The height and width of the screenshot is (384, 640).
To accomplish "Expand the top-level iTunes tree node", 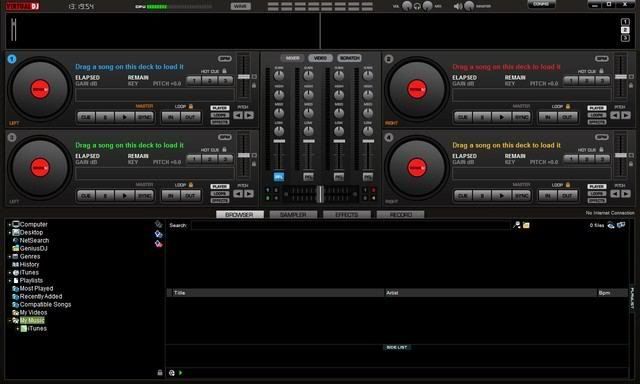I will [x=9, y=273].
